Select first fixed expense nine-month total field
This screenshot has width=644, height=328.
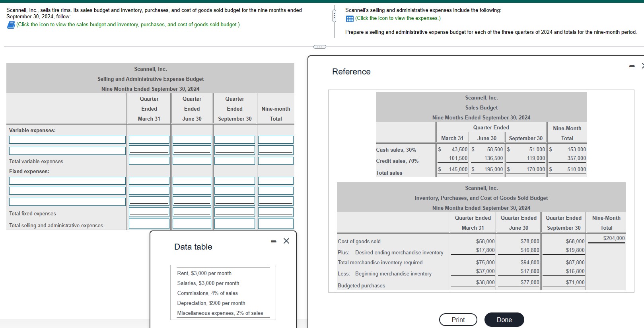click(x=276, y=181)
